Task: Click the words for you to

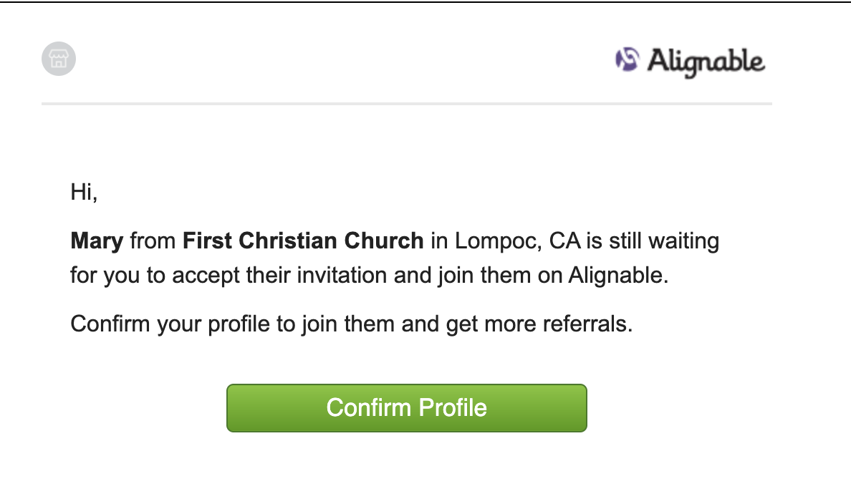Action: (x=117, y=276)
